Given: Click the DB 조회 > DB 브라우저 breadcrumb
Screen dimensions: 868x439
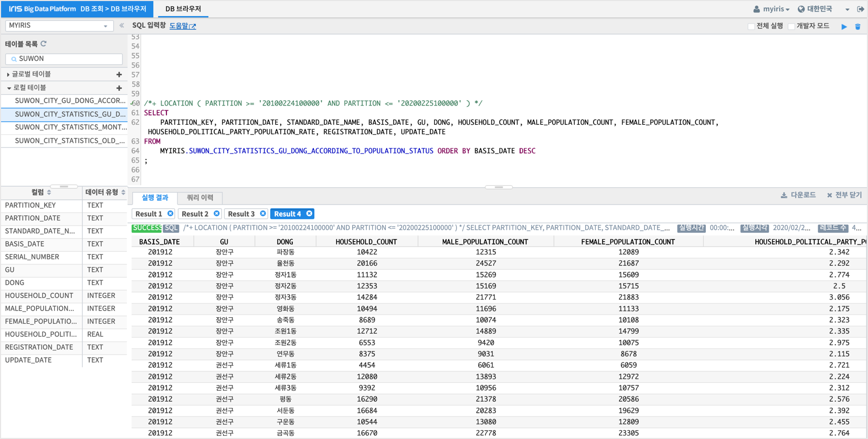Looking at the screenshot, I should click(113, 9).
